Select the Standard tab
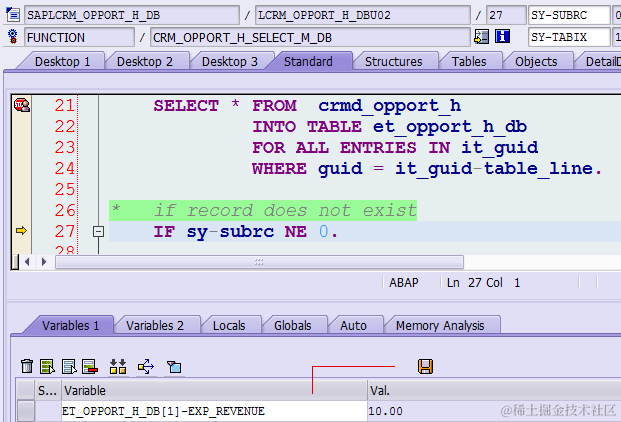 [x=308, y=62]
